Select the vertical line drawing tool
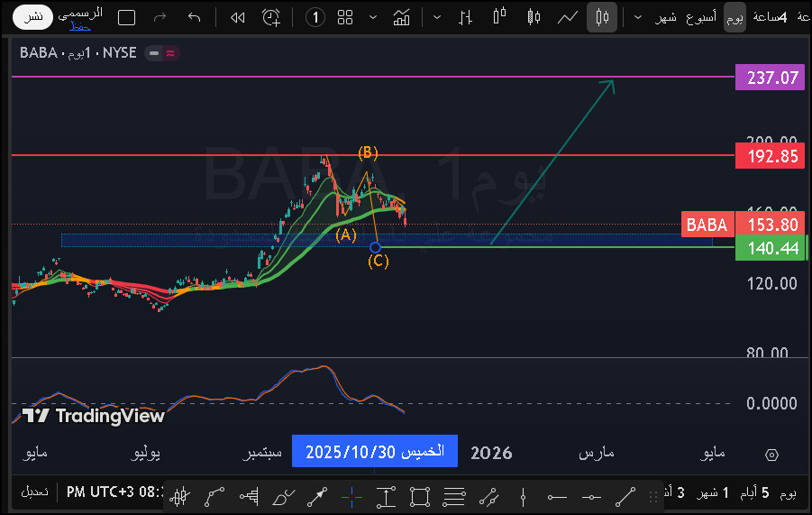 pos(523,497)
